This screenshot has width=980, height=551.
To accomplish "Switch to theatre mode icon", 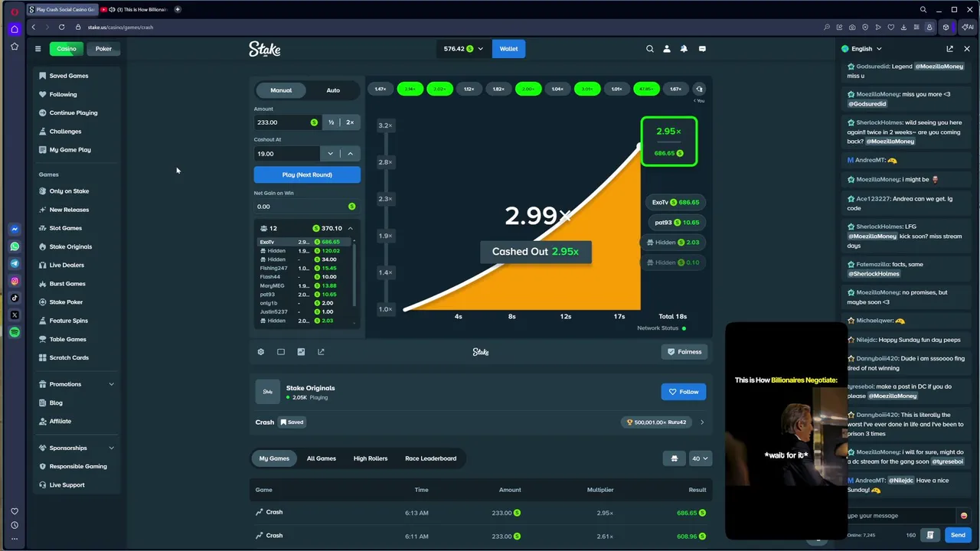I will pyautogui.click(x=281, y=352).
